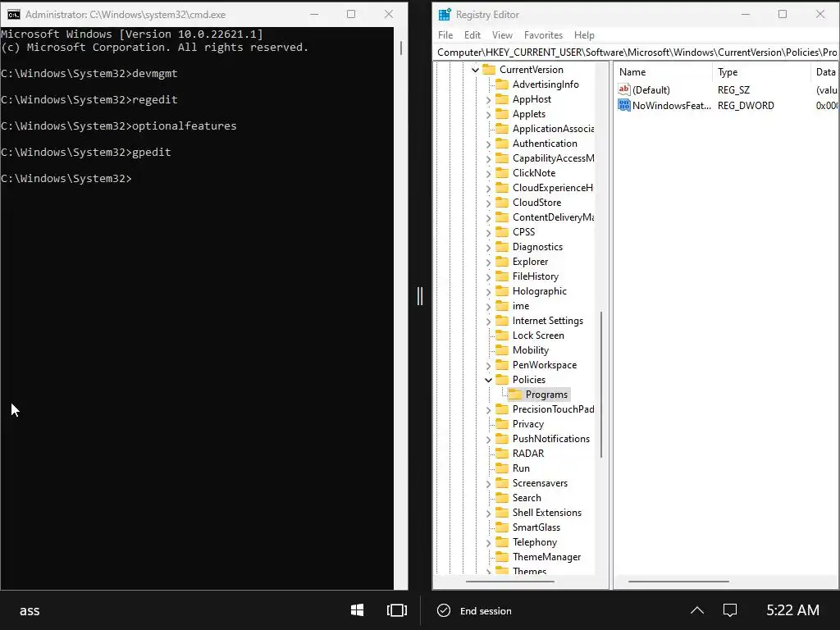Select the Programs folder icon

pos(515,395)
